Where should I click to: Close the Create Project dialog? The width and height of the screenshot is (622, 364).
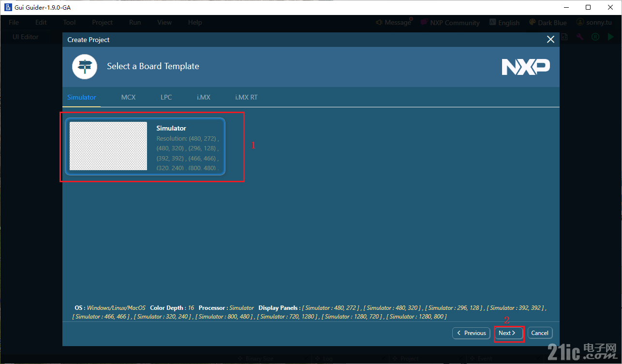(x=550, y=40)
